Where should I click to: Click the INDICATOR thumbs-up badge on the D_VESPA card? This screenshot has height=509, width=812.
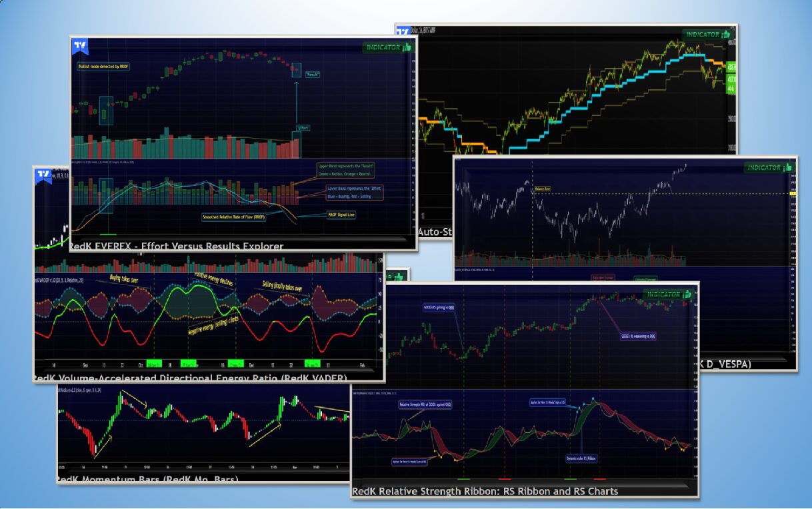click(768, 168)
